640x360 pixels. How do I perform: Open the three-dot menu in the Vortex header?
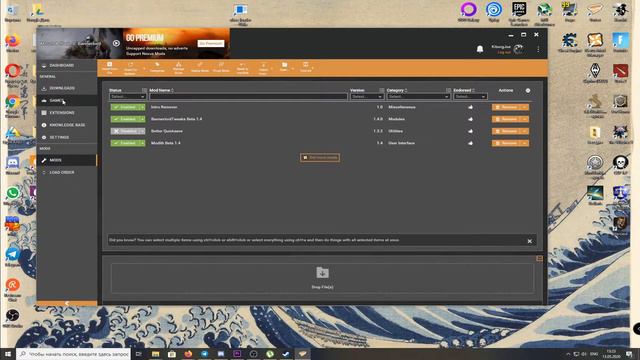(x=538, y=49)
